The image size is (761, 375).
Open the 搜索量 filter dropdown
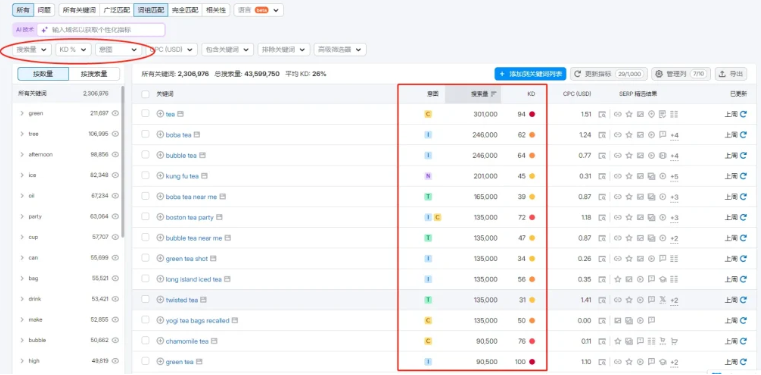[x=32, y=49]
